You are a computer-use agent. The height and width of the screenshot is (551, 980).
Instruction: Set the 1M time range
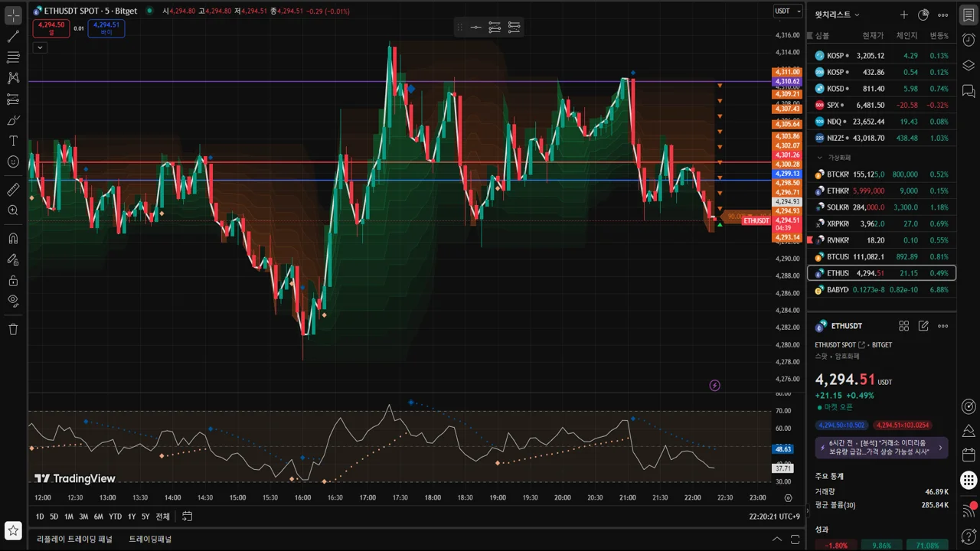coord(68,517)
